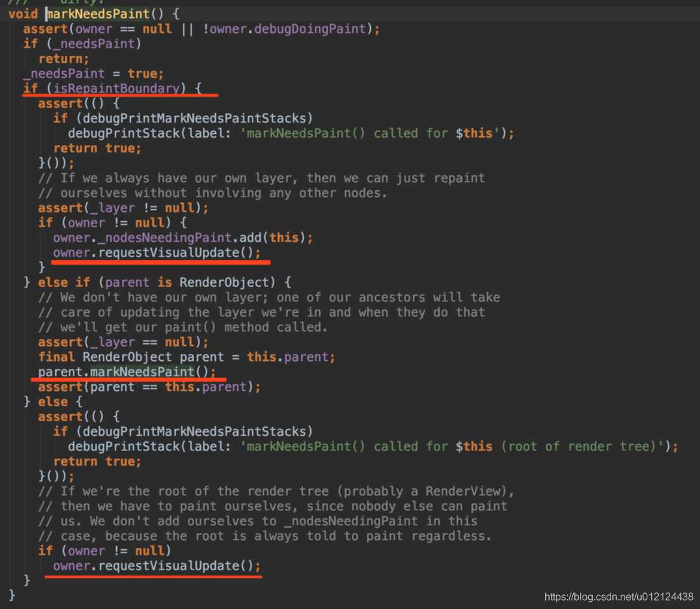The image size is (700, 609).
Task: Click the string containing "(root of render tree)"
Action: pos(452,447)
